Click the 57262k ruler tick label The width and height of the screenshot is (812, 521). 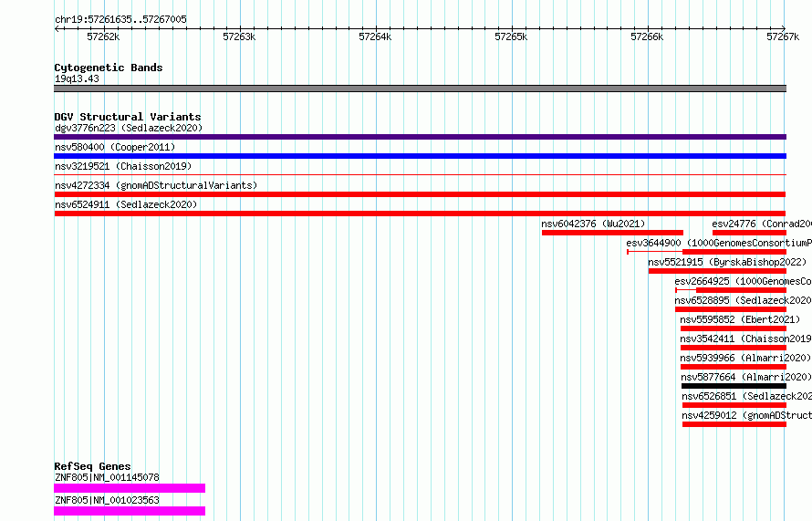pos(103,36)
